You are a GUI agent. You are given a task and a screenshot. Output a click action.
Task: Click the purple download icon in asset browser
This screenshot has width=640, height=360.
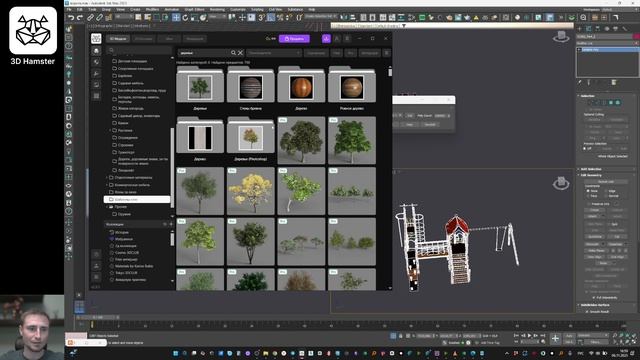pyautogui.click(x=326, y=38)
